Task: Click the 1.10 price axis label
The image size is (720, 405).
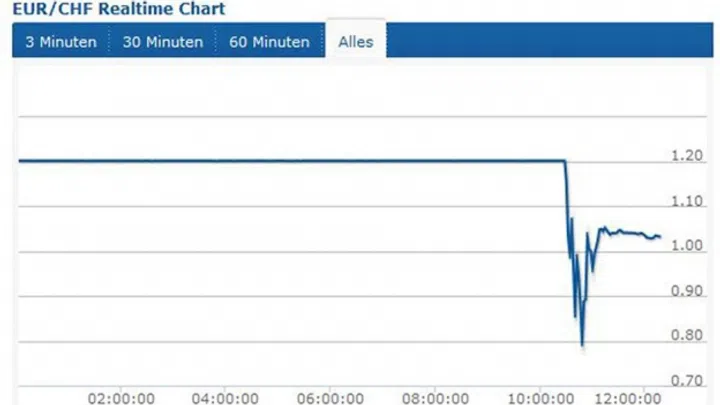Action: coord(687,201)
